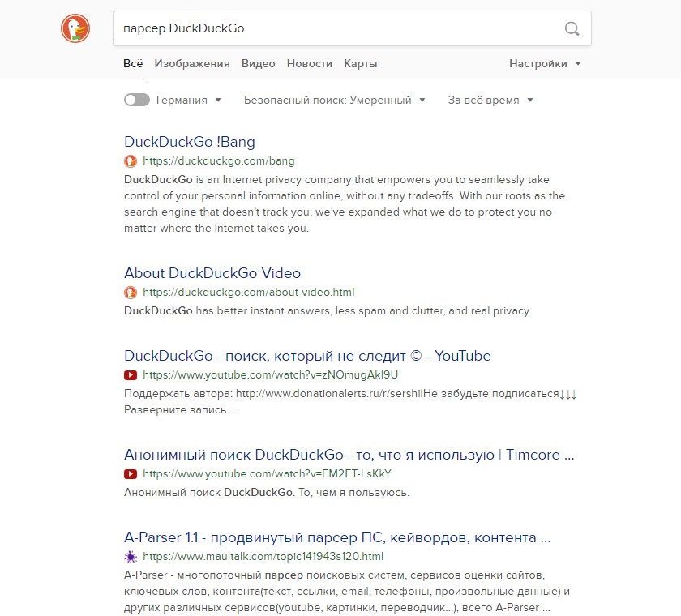Screen dimensions: 681x616
Task: Open About DuckDuckGo Video result link
Action: point(212,273)
